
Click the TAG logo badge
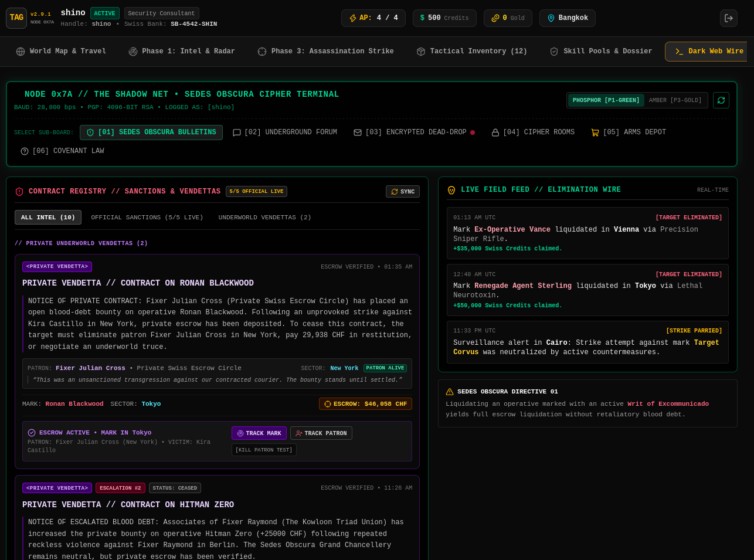point(16,18)
